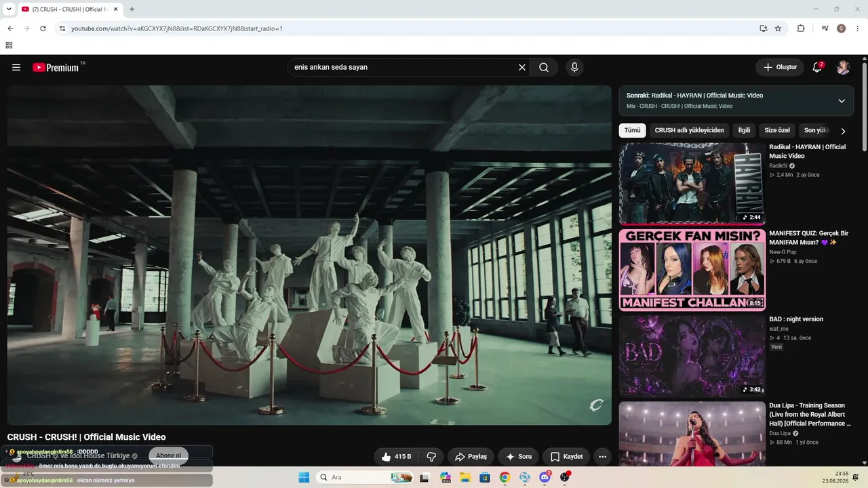
Task: Click the magnifier search button
Action: 544,67
